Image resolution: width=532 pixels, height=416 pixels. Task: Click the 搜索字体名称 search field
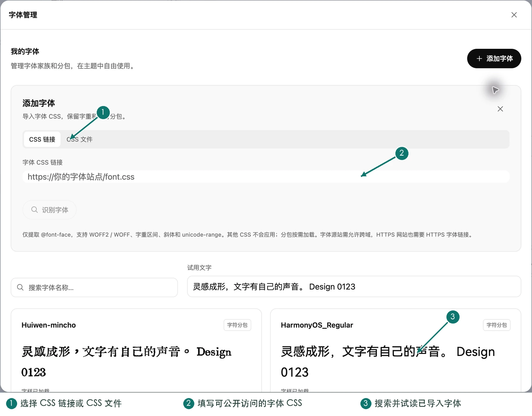click(x=94, y=287)
